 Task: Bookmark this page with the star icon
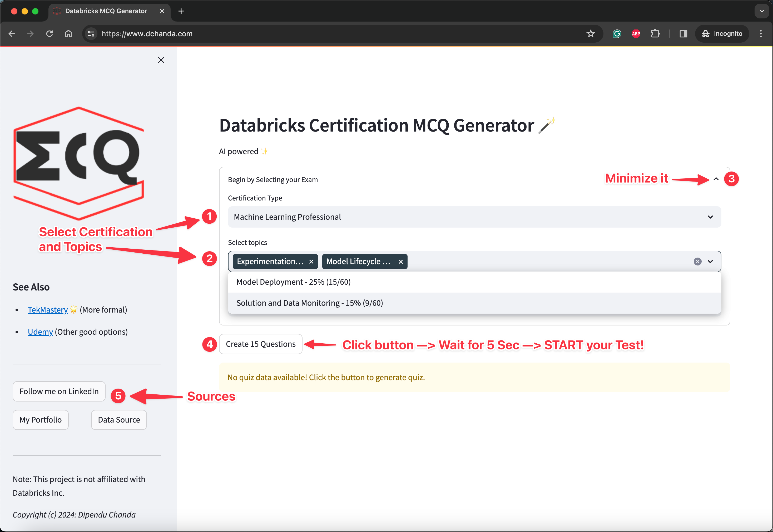591,34
